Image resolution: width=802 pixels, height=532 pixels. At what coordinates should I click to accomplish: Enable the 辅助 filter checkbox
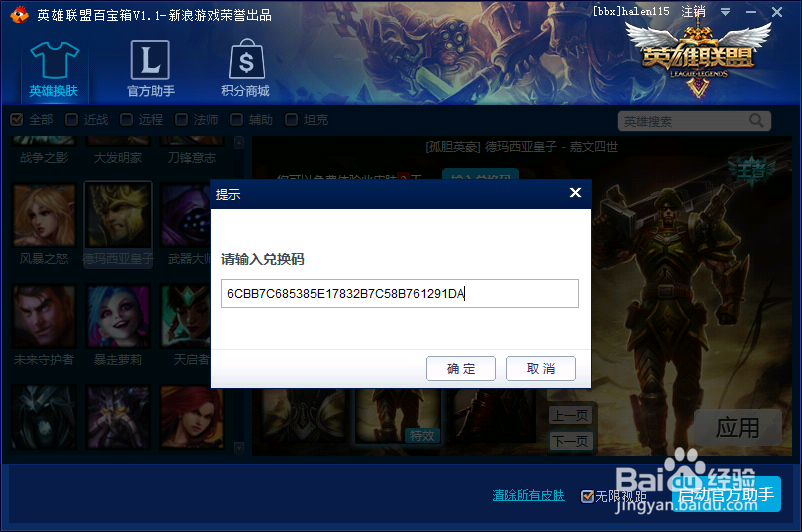pyautogui.click(x=236, y=120)
